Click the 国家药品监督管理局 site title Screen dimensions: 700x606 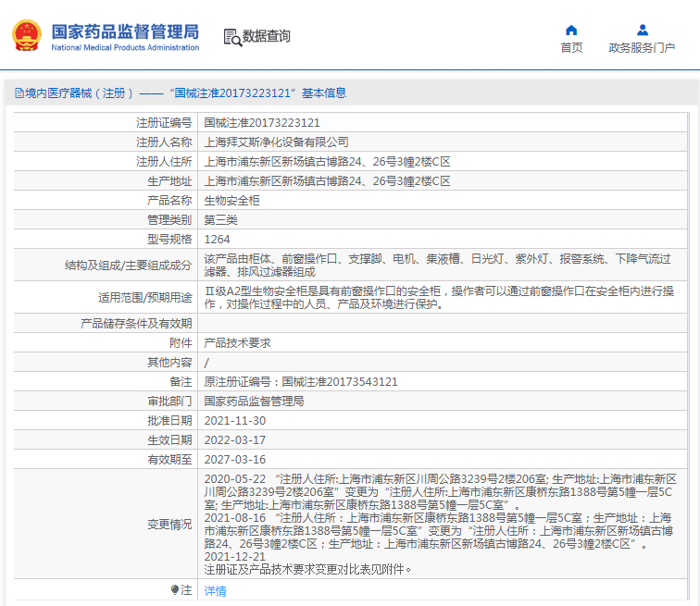(x=125, y=31)
